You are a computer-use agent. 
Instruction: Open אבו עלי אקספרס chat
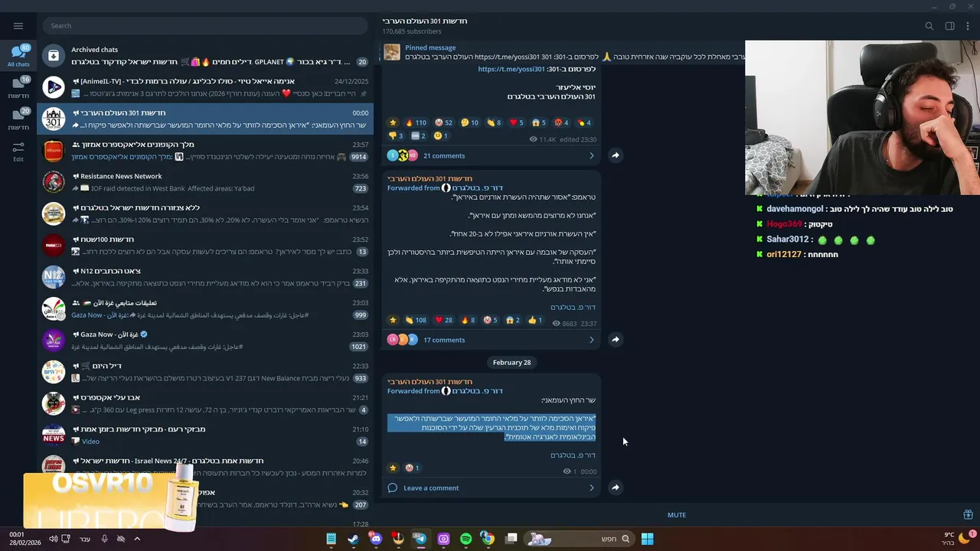coord(205,403)
